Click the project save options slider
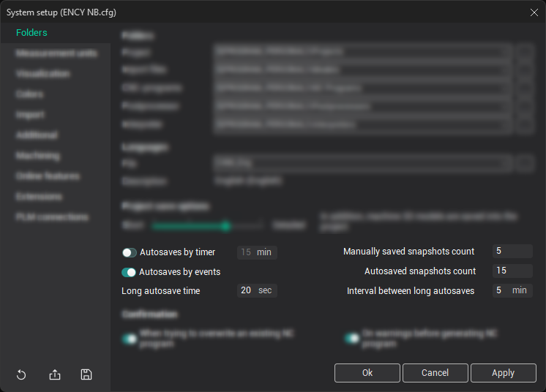Viewport: 546px width, 392px height. pos(207,226)
